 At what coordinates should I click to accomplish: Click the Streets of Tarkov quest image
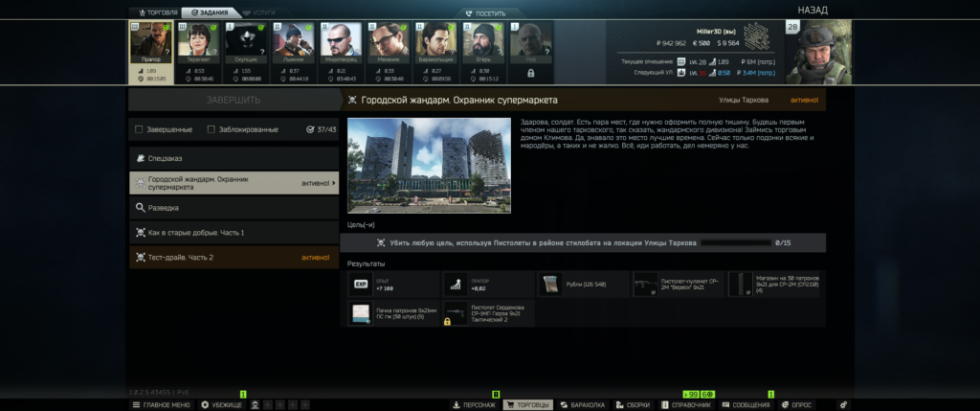[429, 165]
